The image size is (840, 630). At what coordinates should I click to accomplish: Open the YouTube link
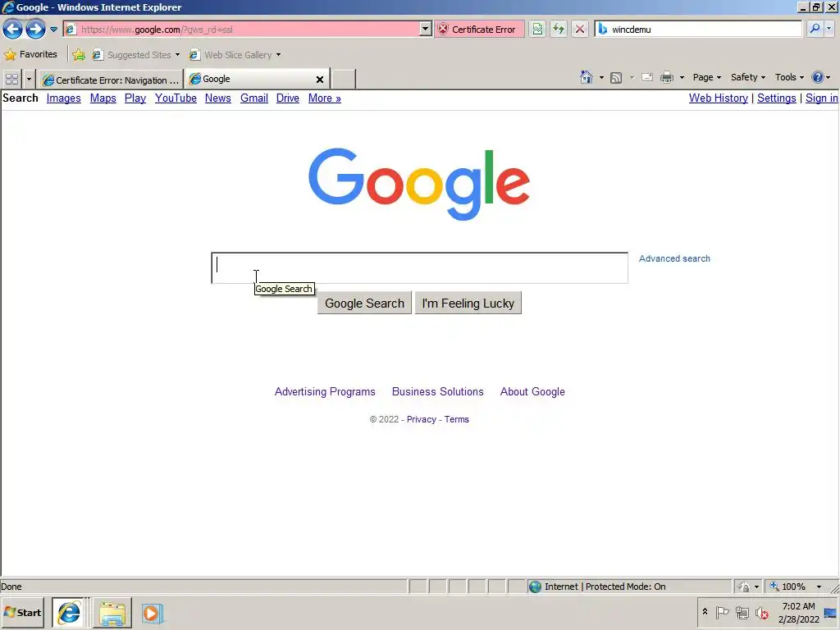176,98
